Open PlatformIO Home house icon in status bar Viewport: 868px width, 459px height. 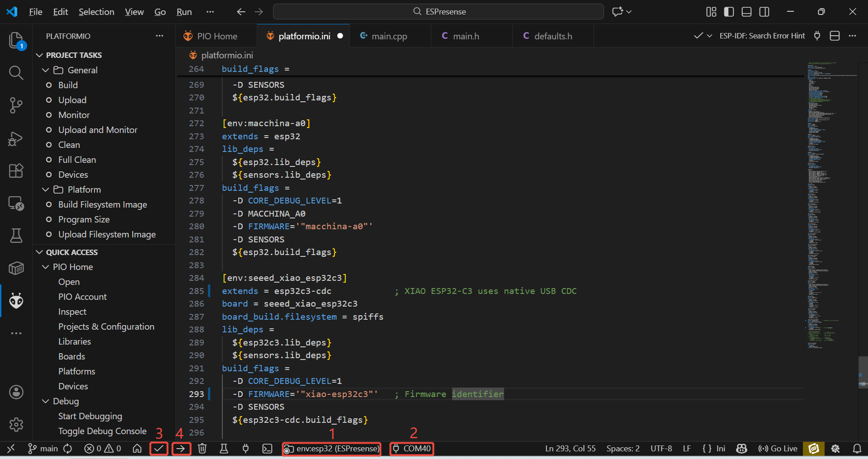point(137,449)
